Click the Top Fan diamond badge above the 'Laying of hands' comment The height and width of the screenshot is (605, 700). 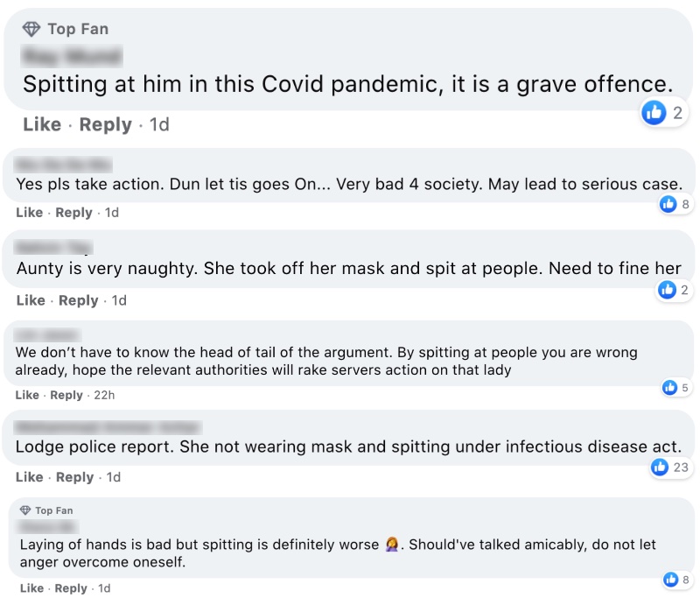(x=24, y=510)
